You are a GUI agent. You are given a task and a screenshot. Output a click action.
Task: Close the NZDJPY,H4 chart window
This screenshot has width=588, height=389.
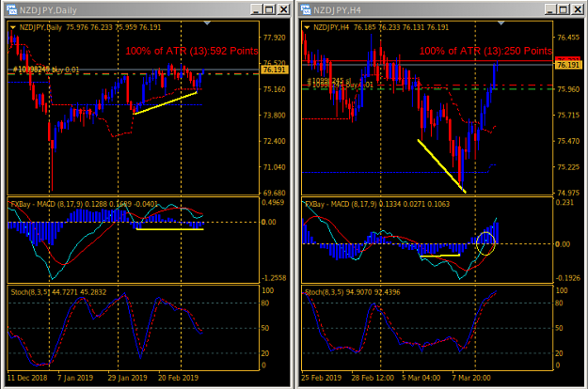pos(578,9)
